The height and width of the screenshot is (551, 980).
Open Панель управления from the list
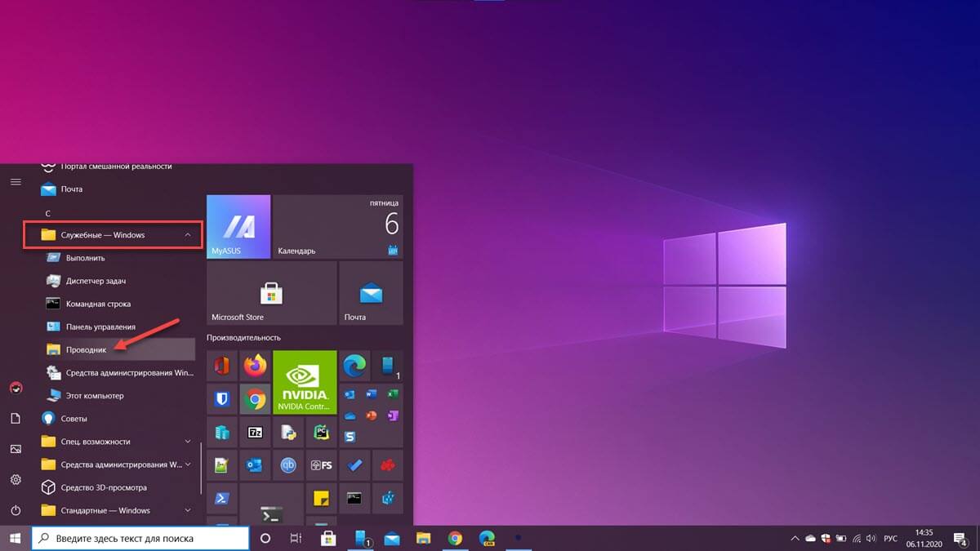coord(116,327)
